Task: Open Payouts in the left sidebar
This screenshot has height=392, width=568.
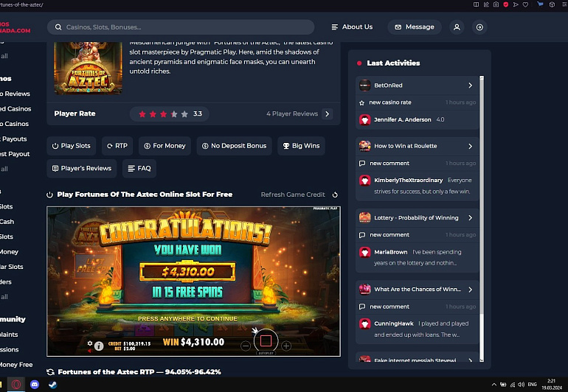Action: (13, 139)
